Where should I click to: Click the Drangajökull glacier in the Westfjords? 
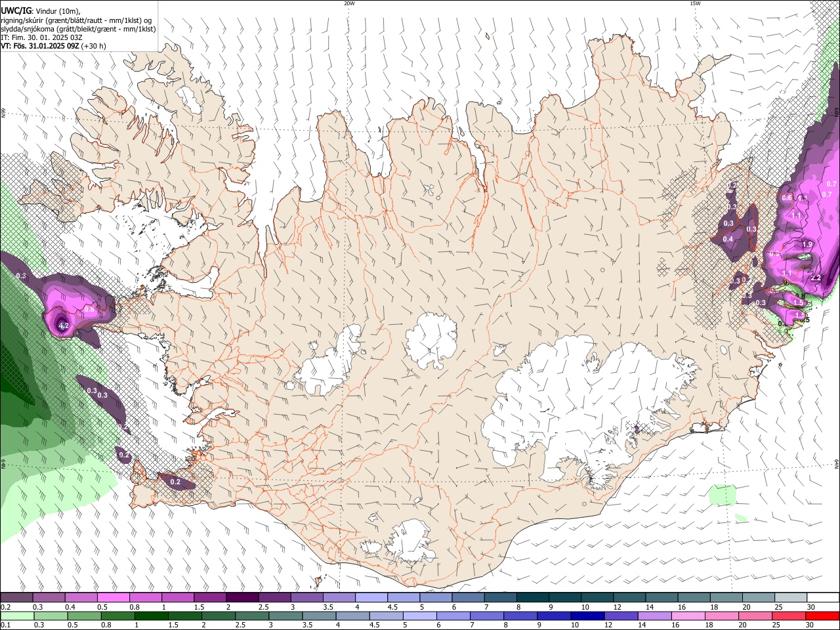[x=191, y=98]
